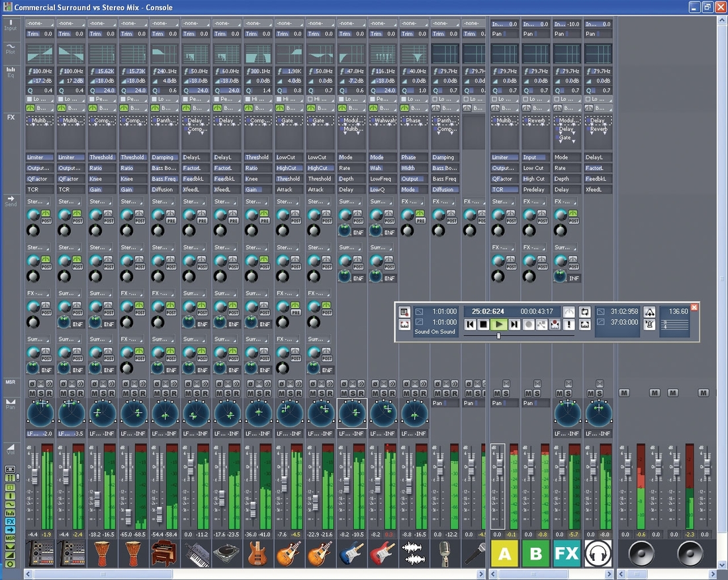Click the turntable track icon
Image resolution: width=728 pixels, height=580 pixels.
pos(227,553)
